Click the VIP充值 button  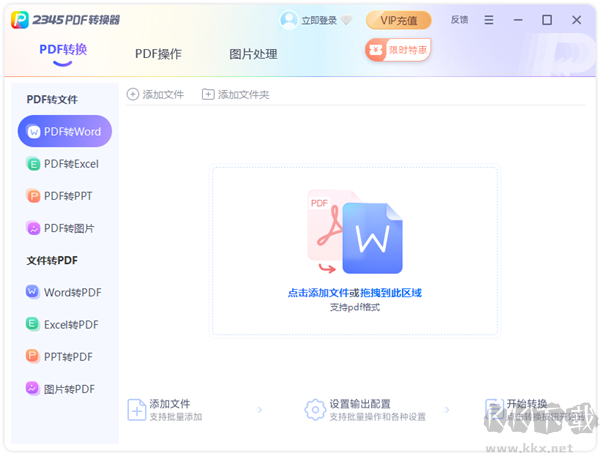[x=399, y=20]
